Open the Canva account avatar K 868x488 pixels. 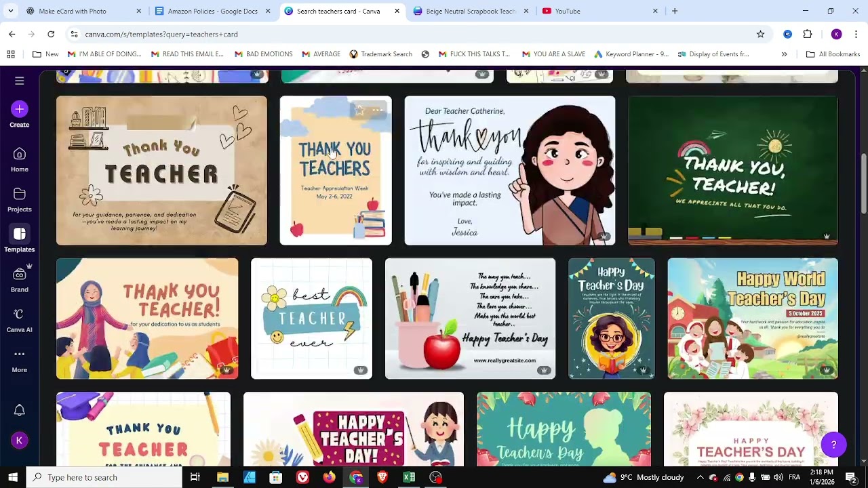[19, 441]
